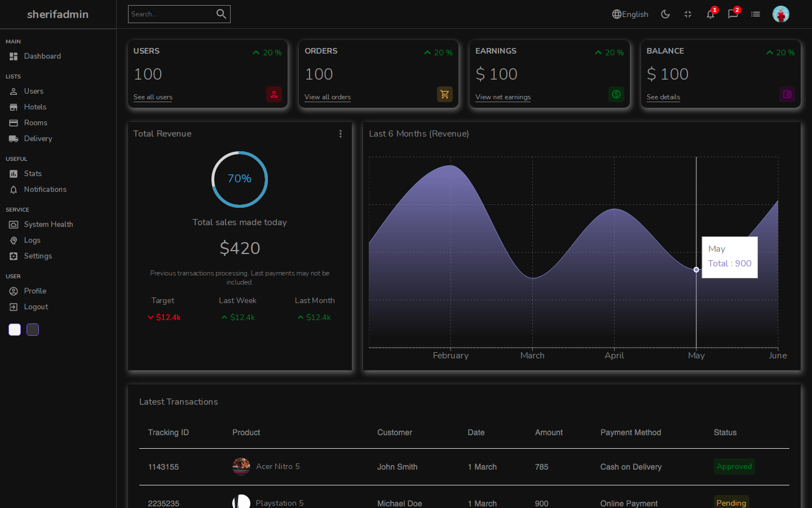Click the Logout exit icon
The width and height of the screenshot is (812, 508).
click(14, 307)
